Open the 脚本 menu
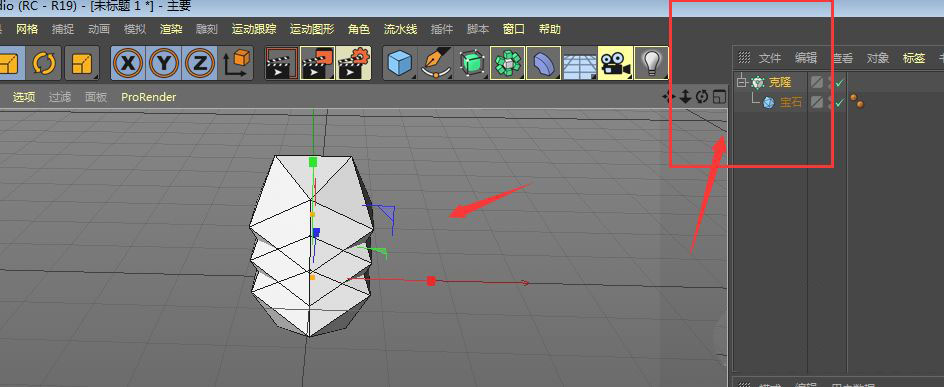The image size is (944, 387). (478, 29)
